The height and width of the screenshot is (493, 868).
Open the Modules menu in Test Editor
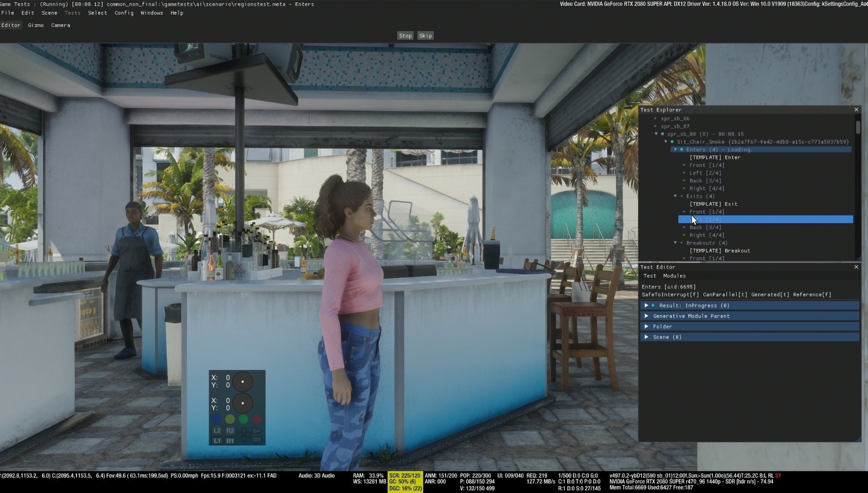pos(674,276)
